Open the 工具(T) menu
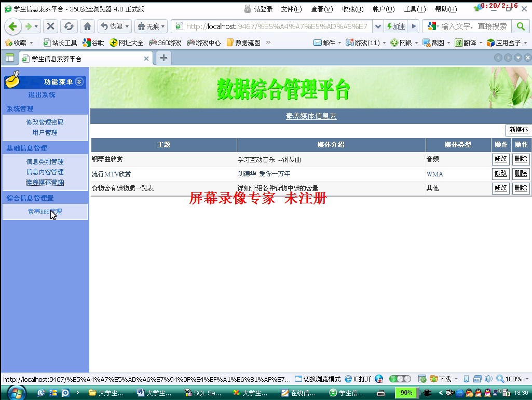Screen dimensions: 532x400 pyautogui.click(x=415, y=9)
